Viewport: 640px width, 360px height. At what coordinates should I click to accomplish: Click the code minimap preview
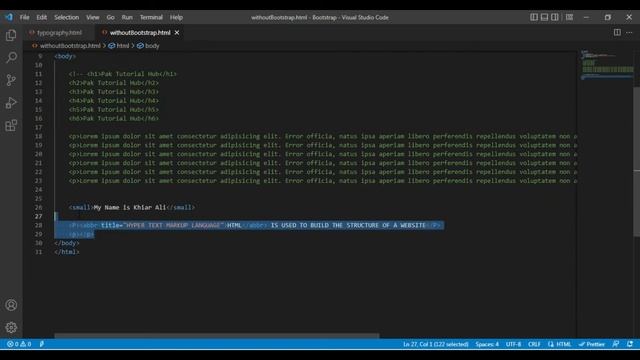[607, 65]
